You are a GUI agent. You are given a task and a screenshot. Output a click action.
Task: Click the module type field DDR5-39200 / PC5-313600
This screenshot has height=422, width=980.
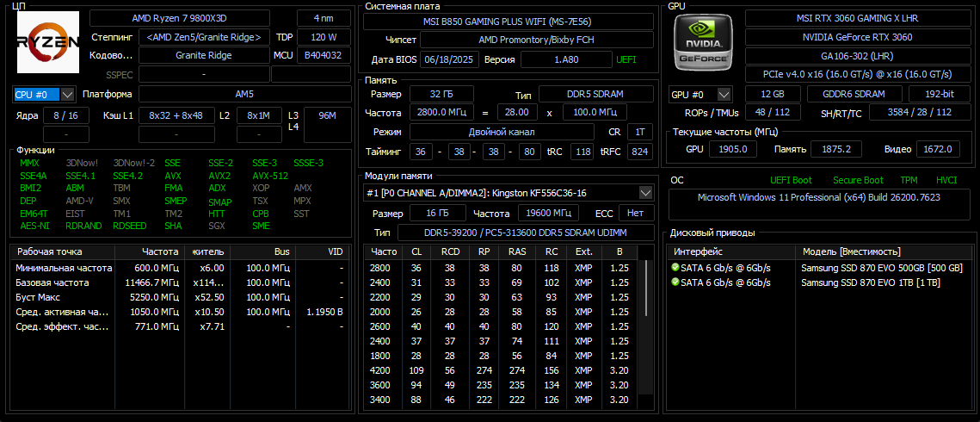(526, 233)
